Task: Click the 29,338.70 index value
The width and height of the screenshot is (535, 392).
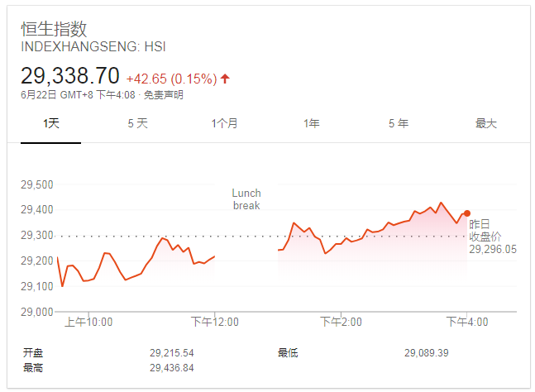Action: tap(70, 75)
